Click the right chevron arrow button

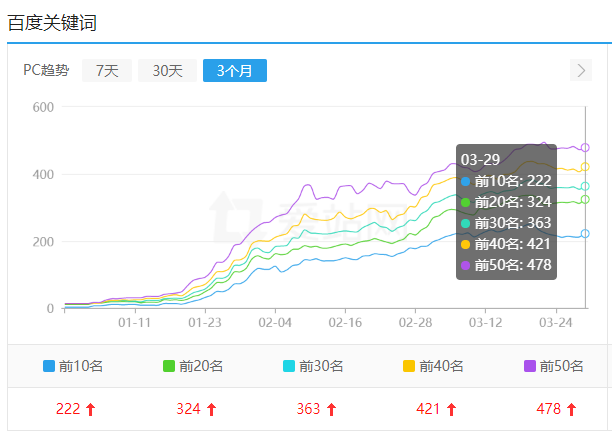pos(581,70)
